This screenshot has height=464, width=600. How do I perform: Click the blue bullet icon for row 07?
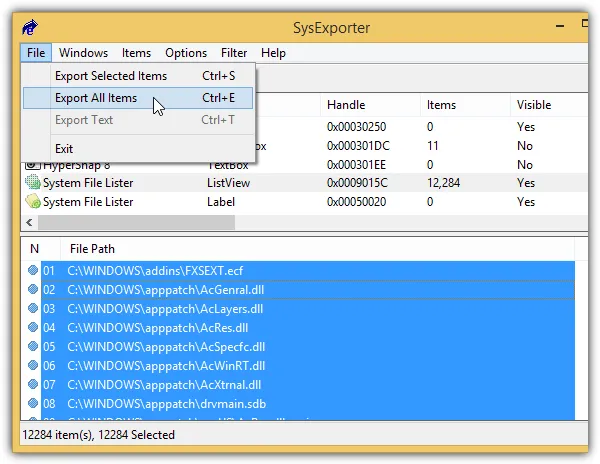tap(33, 384)
